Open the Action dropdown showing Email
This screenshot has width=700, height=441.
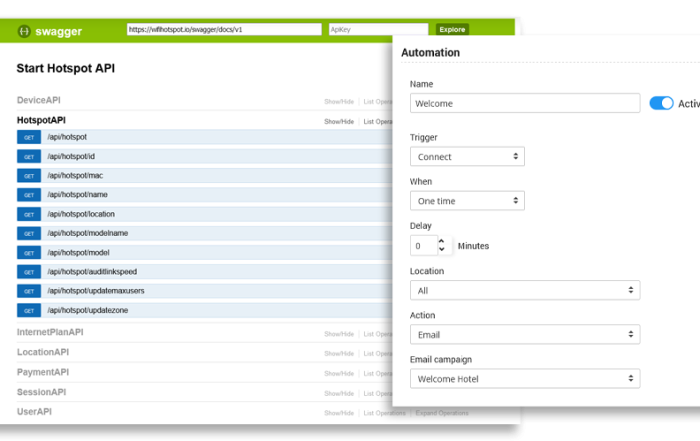tap(525, 335)
